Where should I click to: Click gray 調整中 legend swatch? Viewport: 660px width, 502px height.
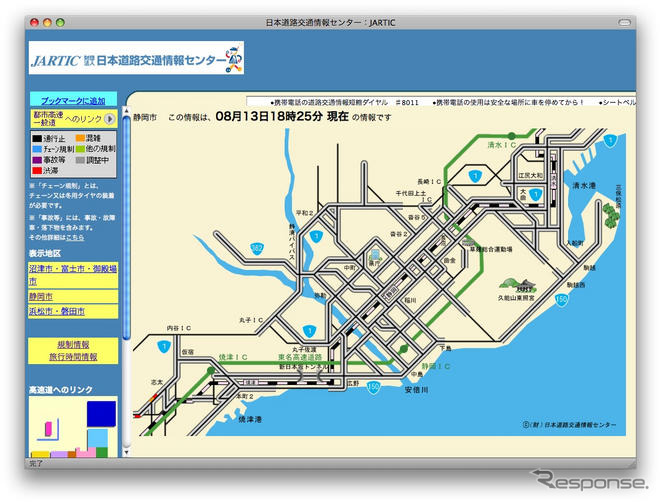(x=80, y=160)
